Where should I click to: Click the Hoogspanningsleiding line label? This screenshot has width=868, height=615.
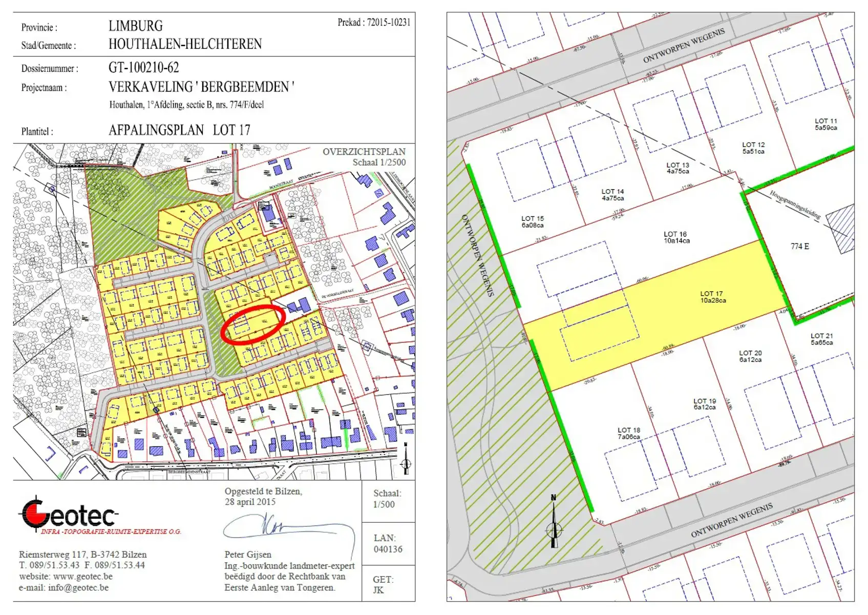tap(795, 205)
